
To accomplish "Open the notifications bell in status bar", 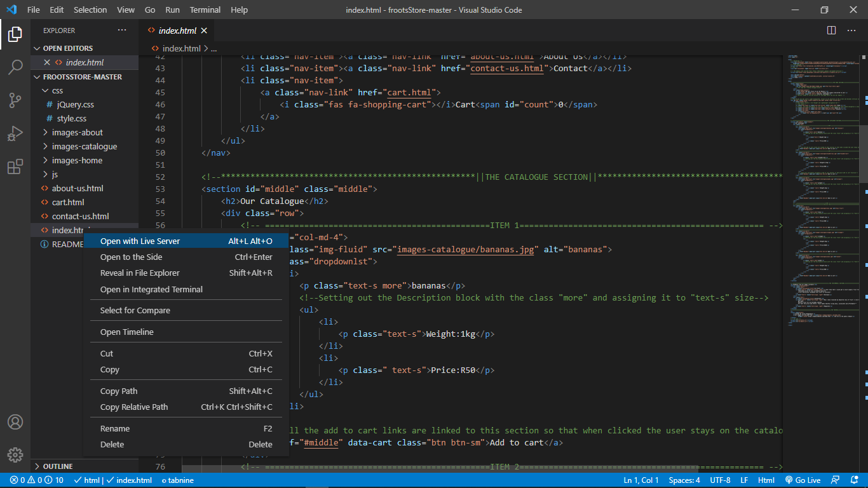I will [853, 480].
